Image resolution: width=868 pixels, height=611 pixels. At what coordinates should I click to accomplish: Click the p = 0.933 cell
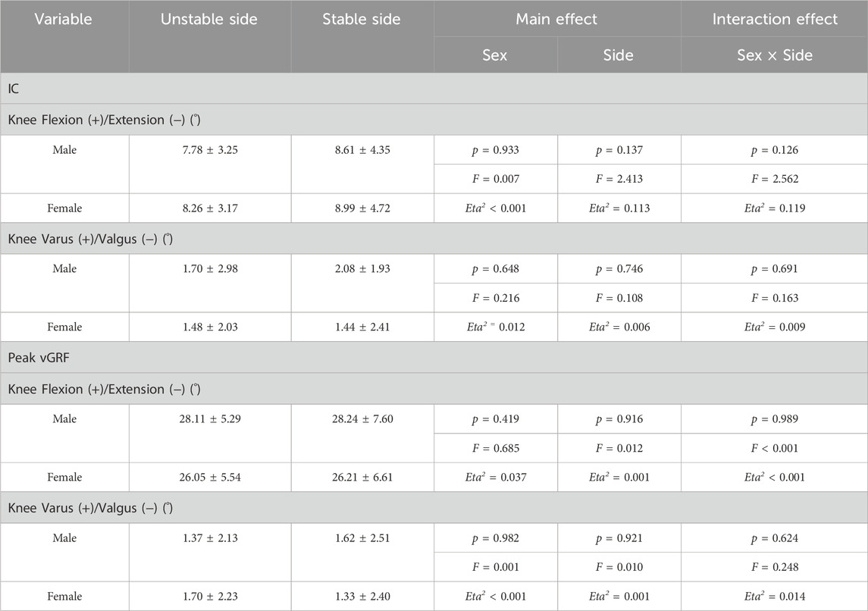point(496,150)
